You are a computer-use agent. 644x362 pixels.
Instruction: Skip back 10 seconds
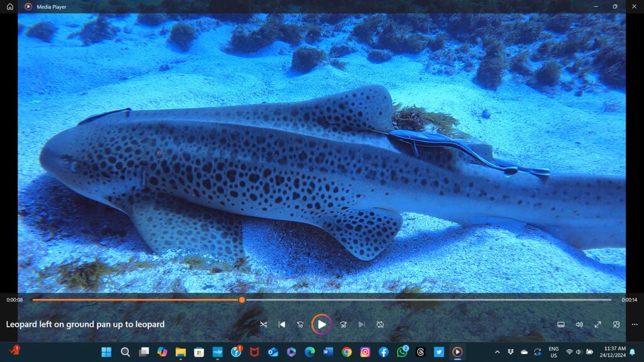pyautogui.click(x=300, y=324)
